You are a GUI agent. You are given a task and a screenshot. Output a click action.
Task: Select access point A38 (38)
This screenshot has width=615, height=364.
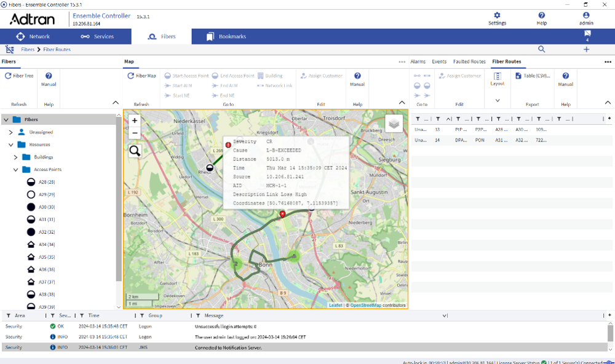coord(41,295)
